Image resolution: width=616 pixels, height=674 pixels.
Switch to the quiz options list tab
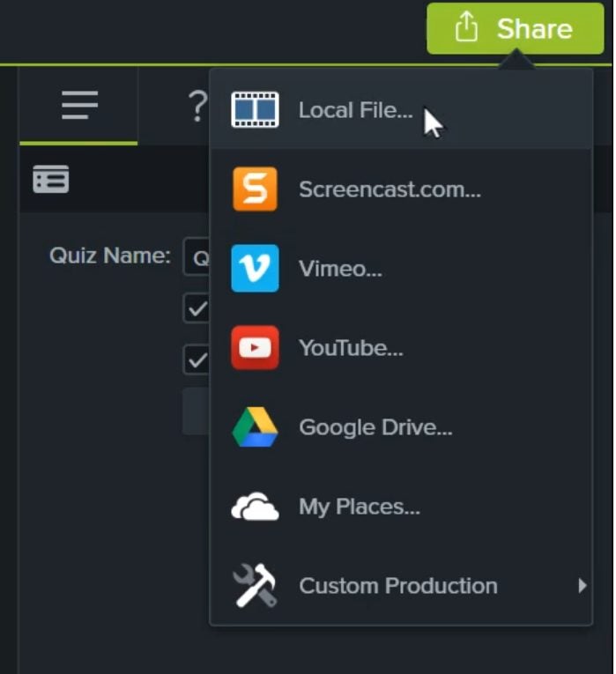[79, 106]
